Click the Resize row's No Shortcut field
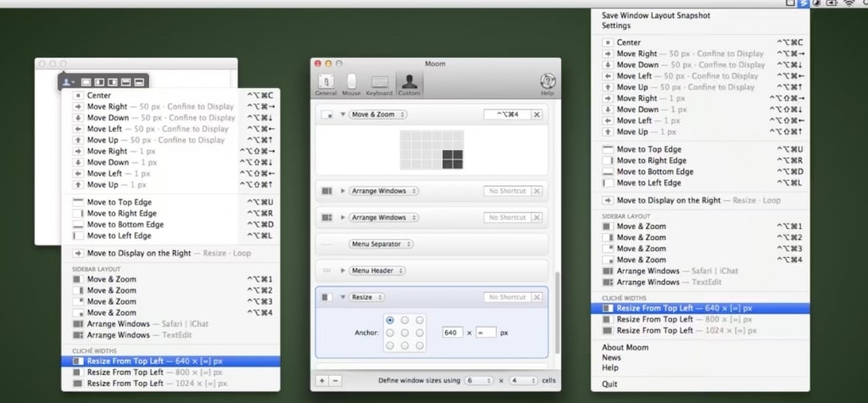 (x=507, y=297)
